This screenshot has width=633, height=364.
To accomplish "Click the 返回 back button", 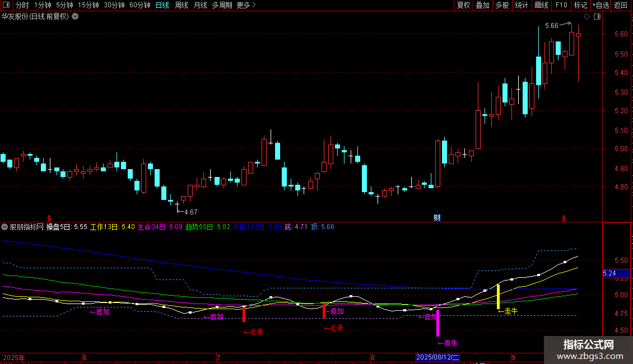I will click(x=621, y=5).
